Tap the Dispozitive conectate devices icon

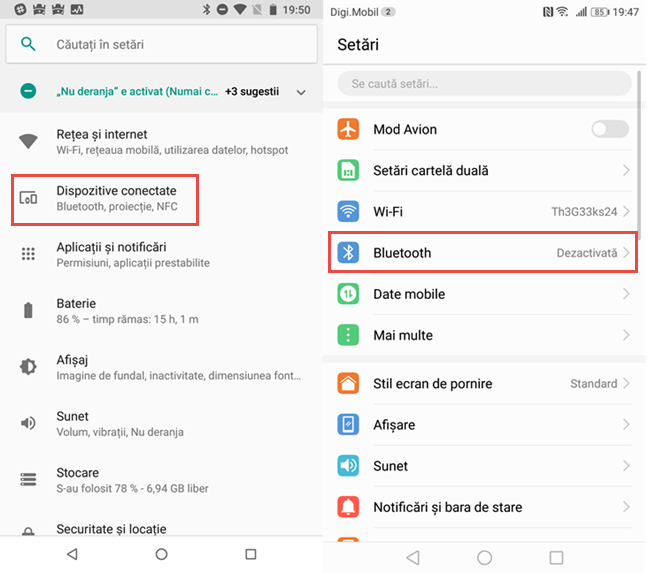click(x=28, y=198)
